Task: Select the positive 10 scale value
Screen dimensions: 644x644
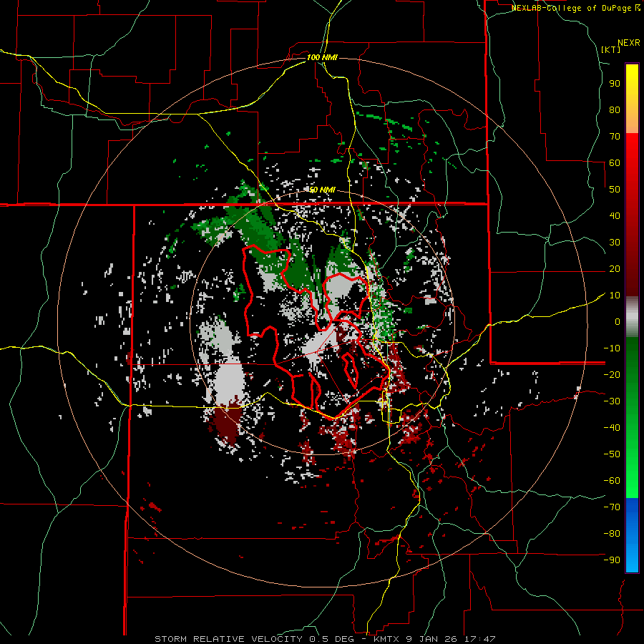Action: [x=615, y=296]
